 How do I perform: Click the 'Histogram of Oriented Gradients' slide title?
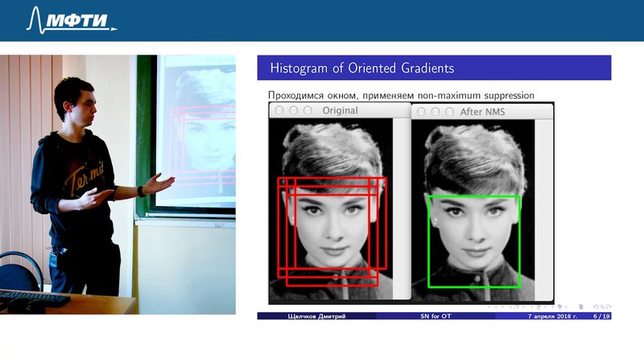[x=362, y=68]
